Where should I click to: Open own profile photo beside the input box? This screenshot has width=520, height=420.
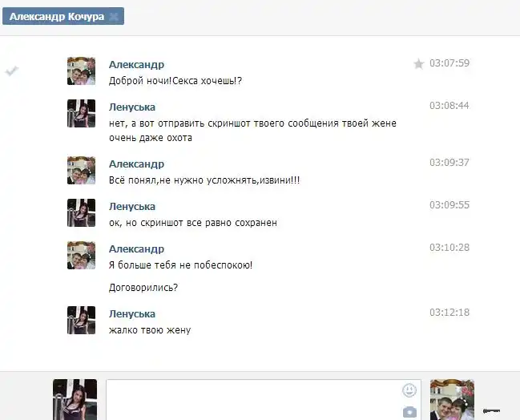(x=75, y=400)
